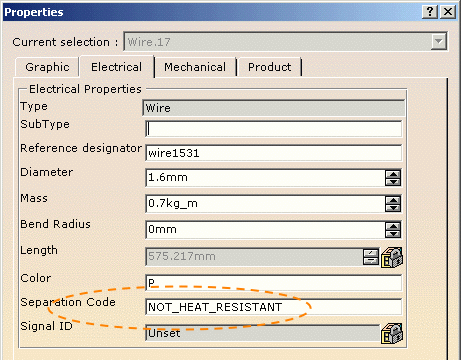The width and height of the screenshot is (461, 360).
Task: Open the Current selection dropdown
Action: (x=438, y=42)
